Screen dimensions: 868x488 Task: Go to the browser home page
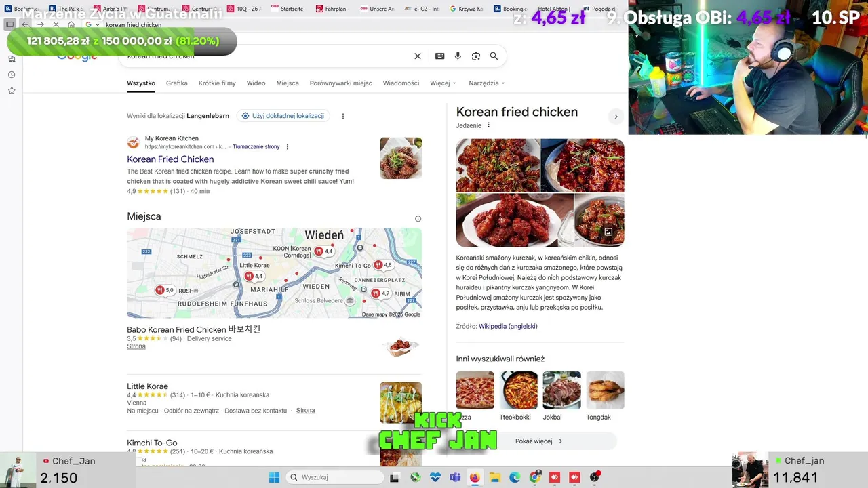(x=71, y=24)
